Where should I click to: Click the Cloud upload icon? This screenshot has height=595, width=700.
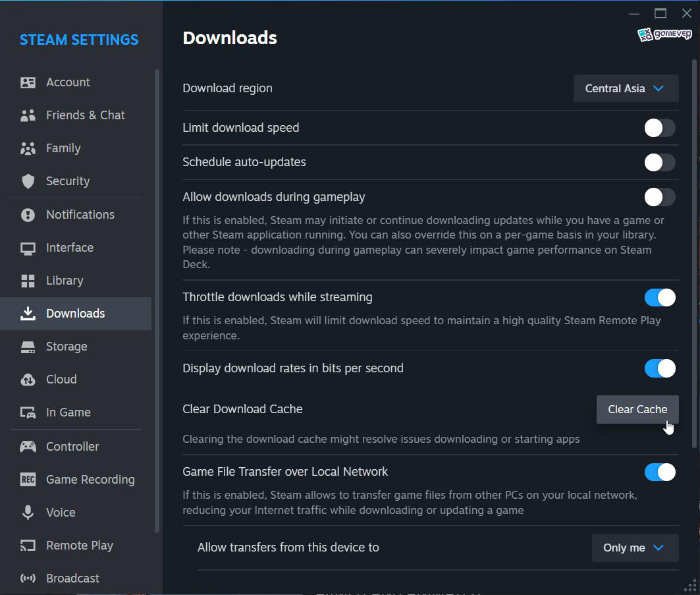pos(28,380)
